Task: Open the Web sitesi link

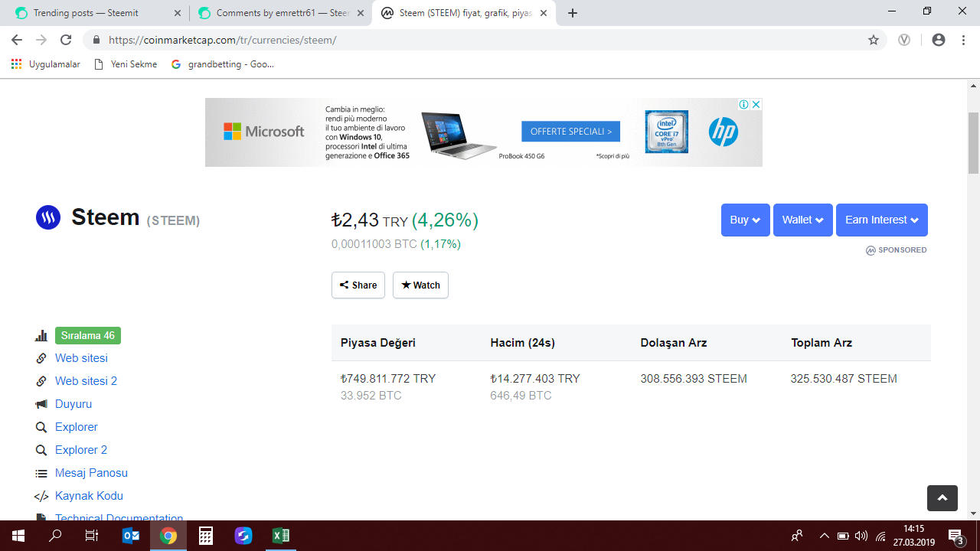Action: [81, 358]
